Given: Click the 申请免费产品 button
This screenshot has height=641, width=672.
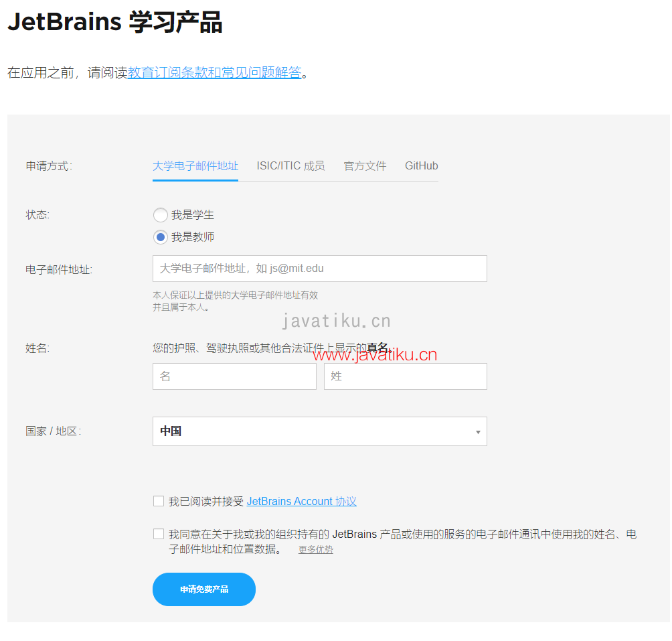Looking at the screenshot, I should pyautogui.click(x=204, y=589).
